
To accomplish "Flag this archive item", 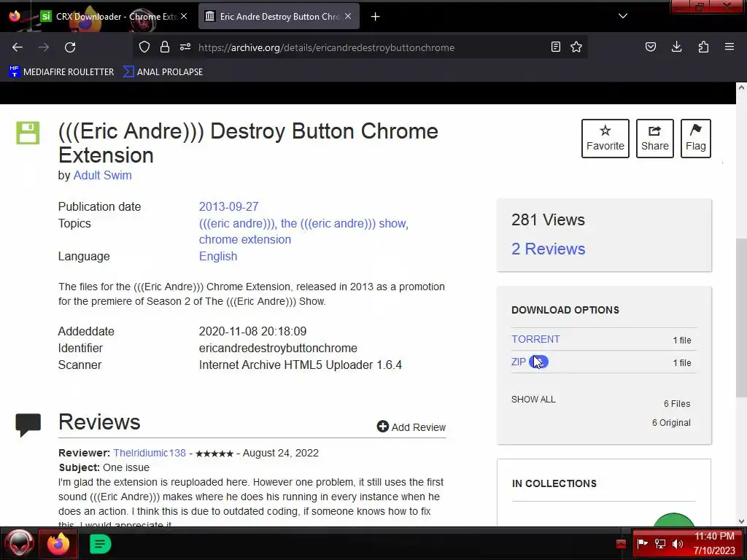I will [695, 139].
